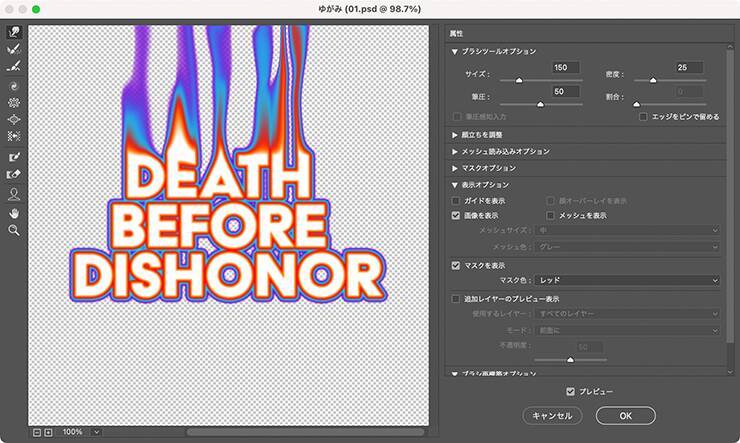Select the Bloat tool

point(14,119)
